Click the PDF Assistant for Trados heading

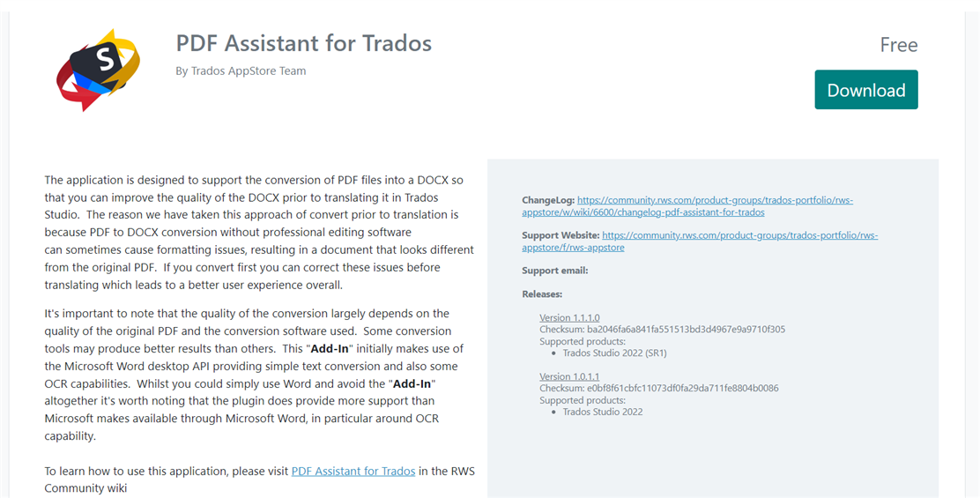(x=304, y=43)
